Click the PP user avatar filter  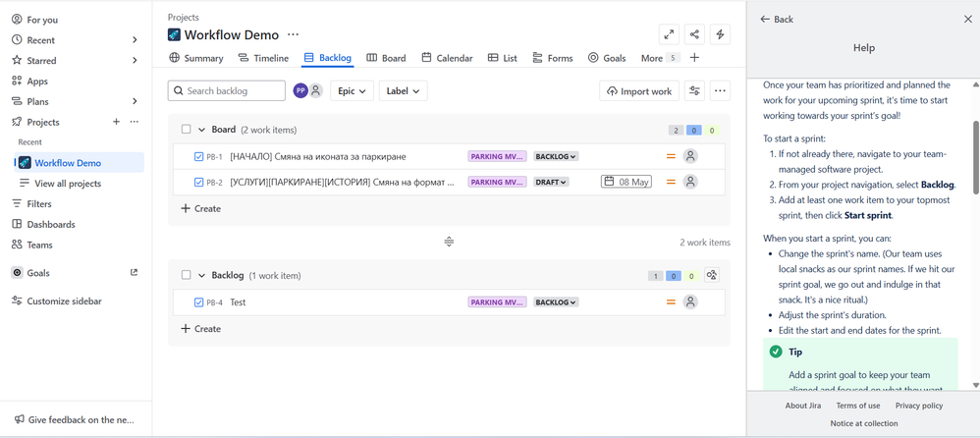click(300, 90)
